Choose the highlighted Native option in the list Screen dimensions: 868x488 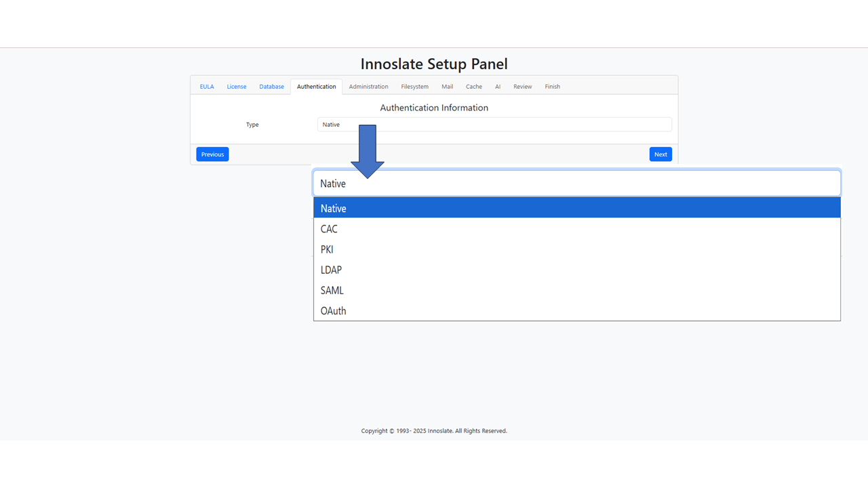click(x=577, y=208)
